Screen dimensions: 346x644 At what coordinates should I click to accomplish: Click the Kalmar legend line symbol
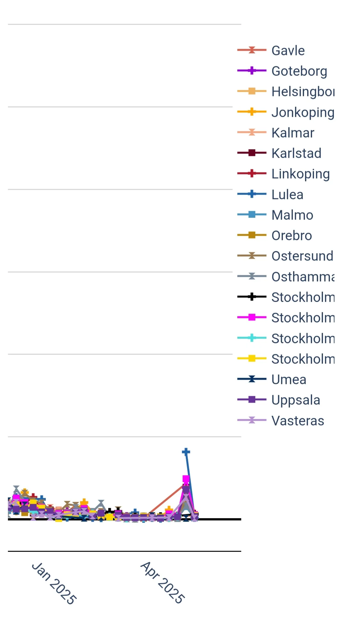(x=252, y=132)
